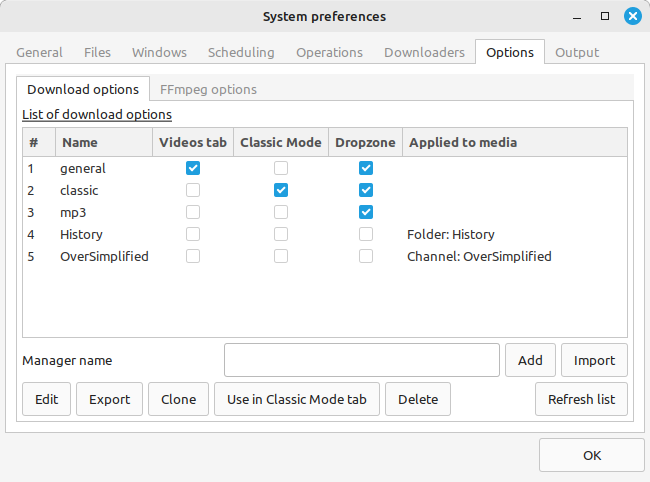Delete the selected options manager
650x482 pixels.
click(x=418, y=399)
